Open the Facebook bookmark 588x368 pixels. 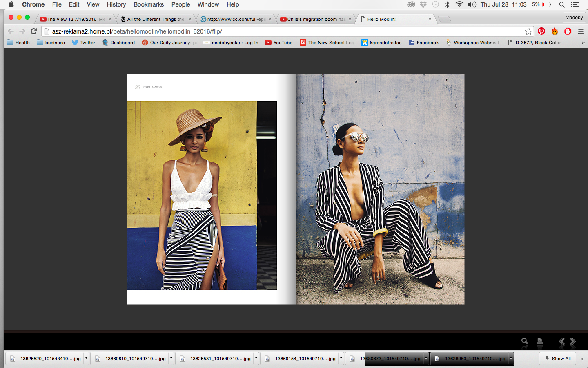coord(423,43)
